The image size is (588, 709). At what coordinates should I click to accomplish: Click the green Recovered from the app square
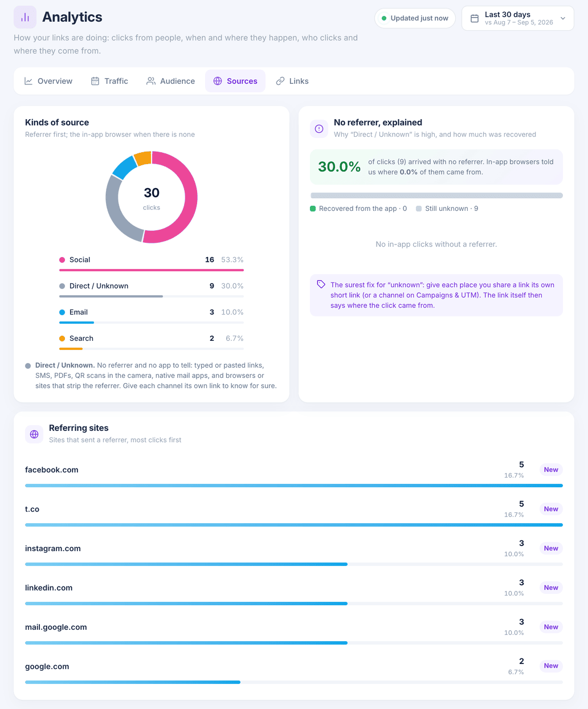[313, 209]
